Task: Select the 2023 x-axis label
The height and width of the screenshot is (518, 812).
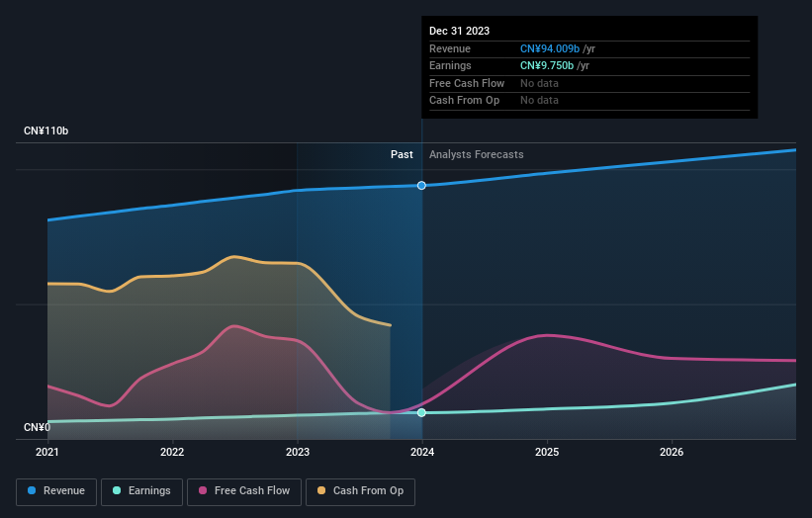Action: coord(298,452)
